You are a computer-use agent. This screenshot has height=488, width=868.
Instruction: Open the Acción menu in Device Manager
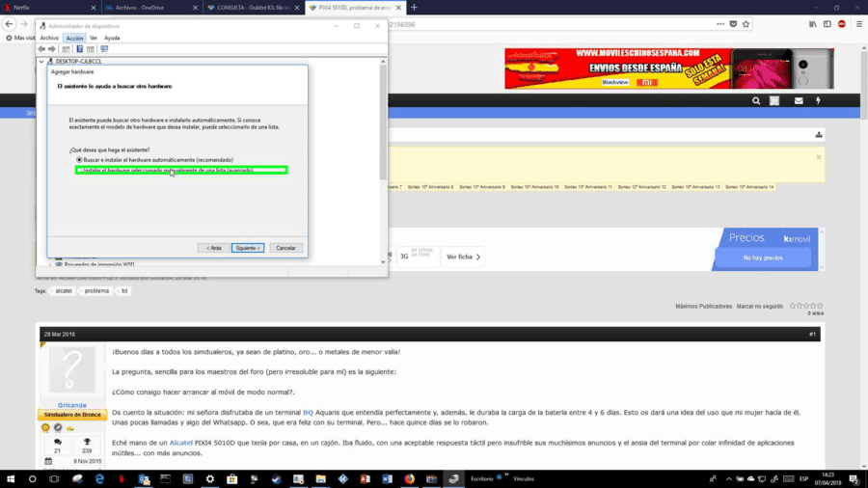[x=74, y=38]
